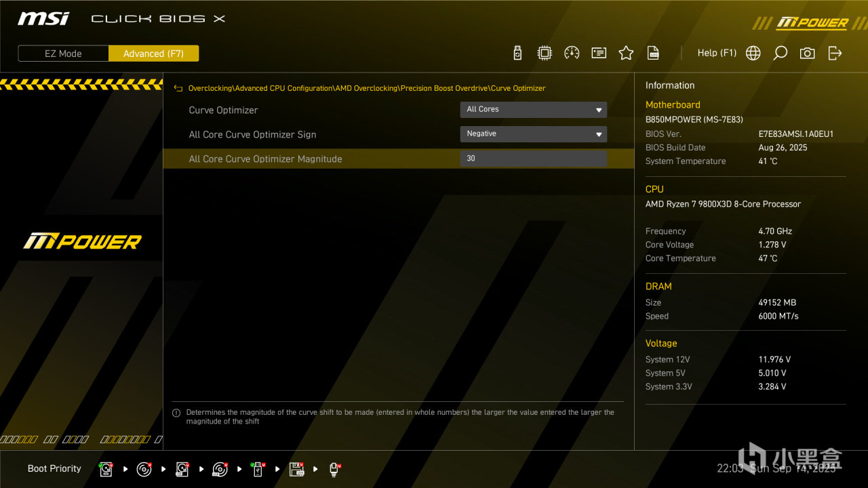Click the frequency value '4.70 GHz'

(775, 231)
